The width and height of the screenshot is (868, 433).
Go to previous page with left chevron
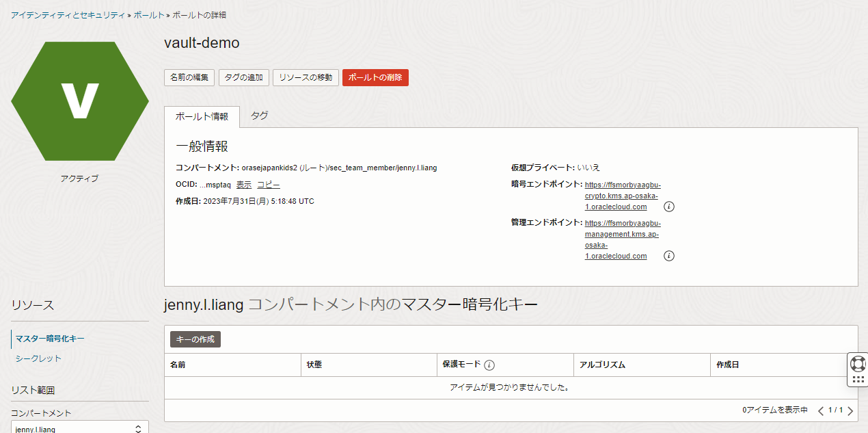(x=820, y=410)
